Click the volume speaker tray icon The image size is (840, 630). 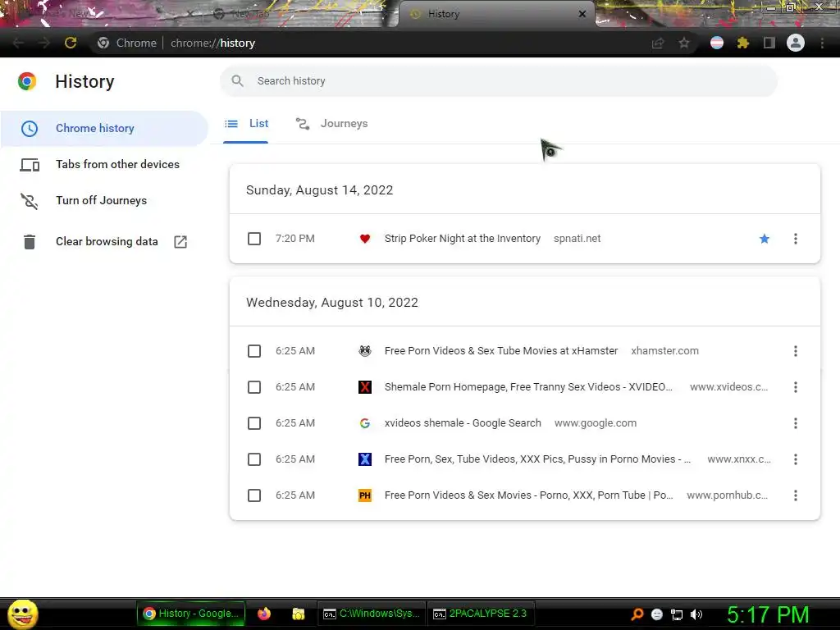pos(696,614)
